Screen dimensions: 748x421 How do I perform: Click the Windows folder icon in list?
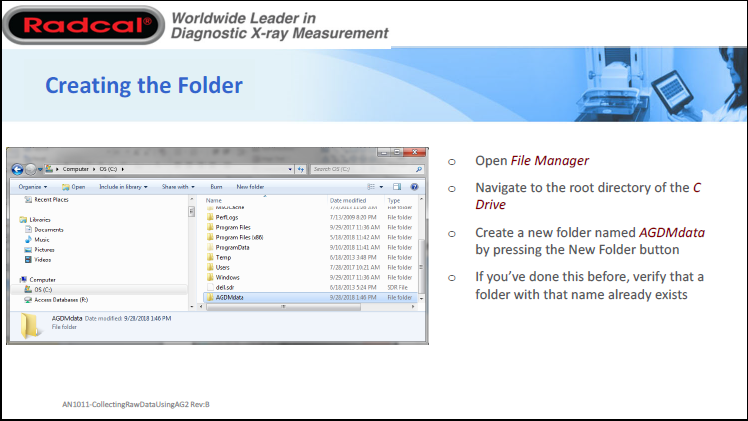click(210, 277)
